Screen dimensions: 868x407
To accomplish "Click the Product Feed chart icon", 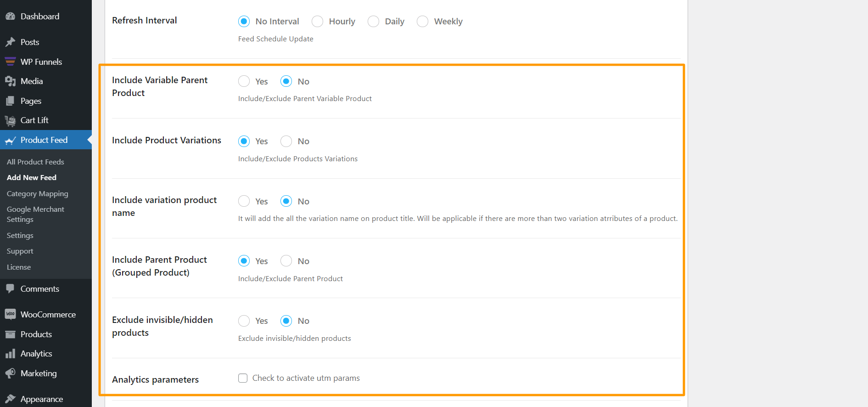I will (10, 140).
